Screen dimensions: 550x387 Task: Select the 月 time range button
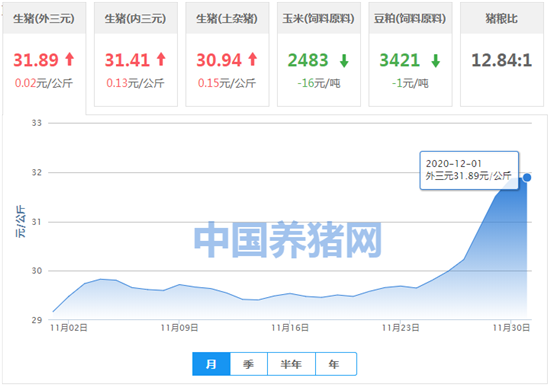click(x=211, y=364)
